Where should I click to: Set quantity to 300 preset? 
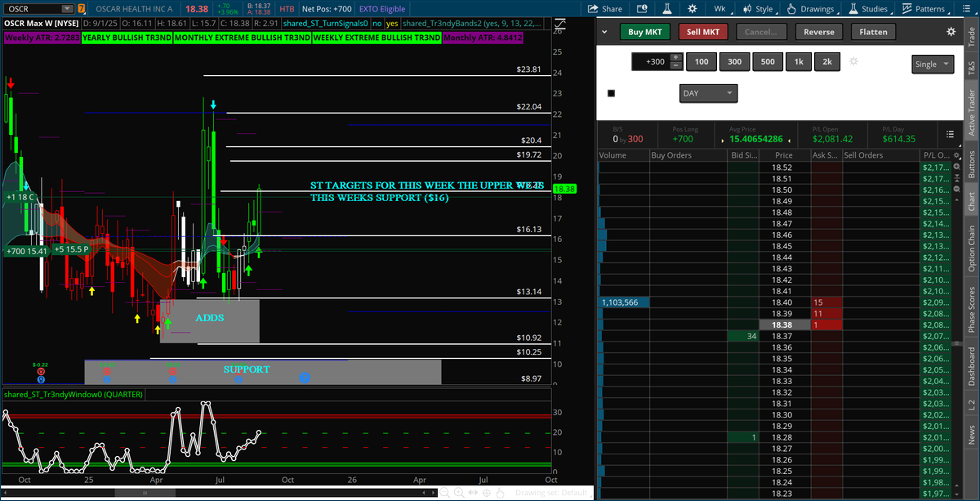pos(735,62)
